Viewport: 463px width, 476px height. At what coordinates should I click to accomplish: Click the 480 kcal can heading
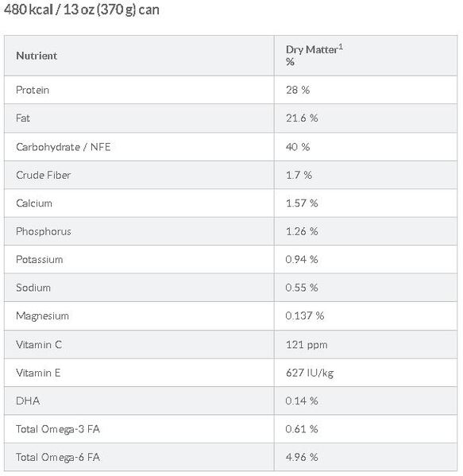coord(81,10)
